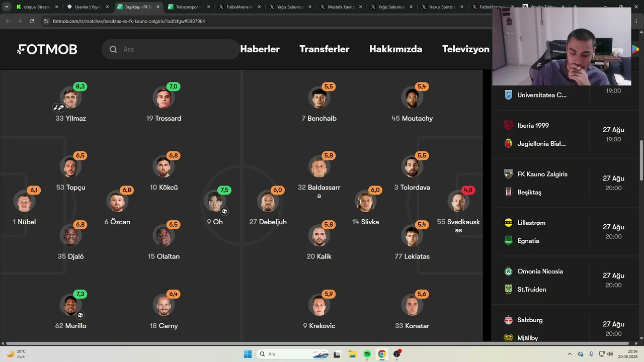
Task: Open Benchaib's player profile picture
Action: click(319, 98)
